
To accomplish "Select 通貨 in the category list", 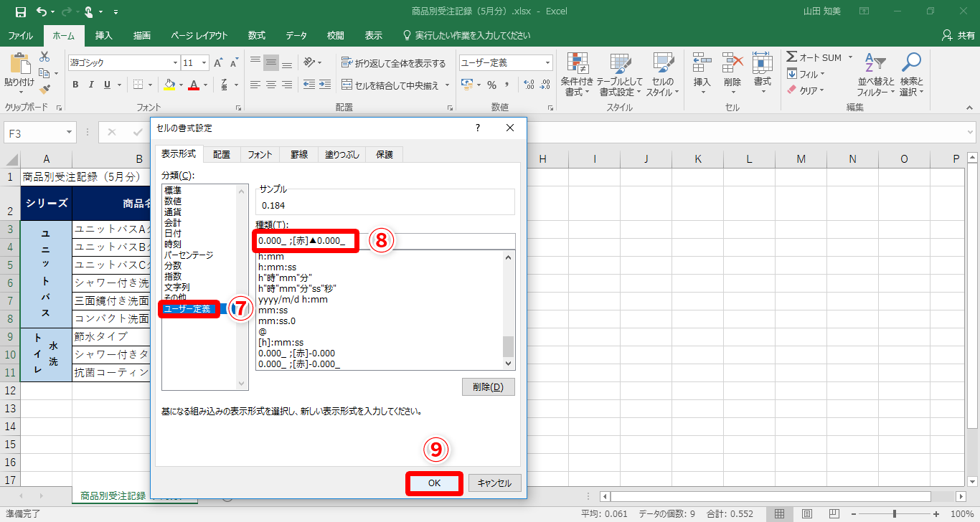I will pos(173,212).
